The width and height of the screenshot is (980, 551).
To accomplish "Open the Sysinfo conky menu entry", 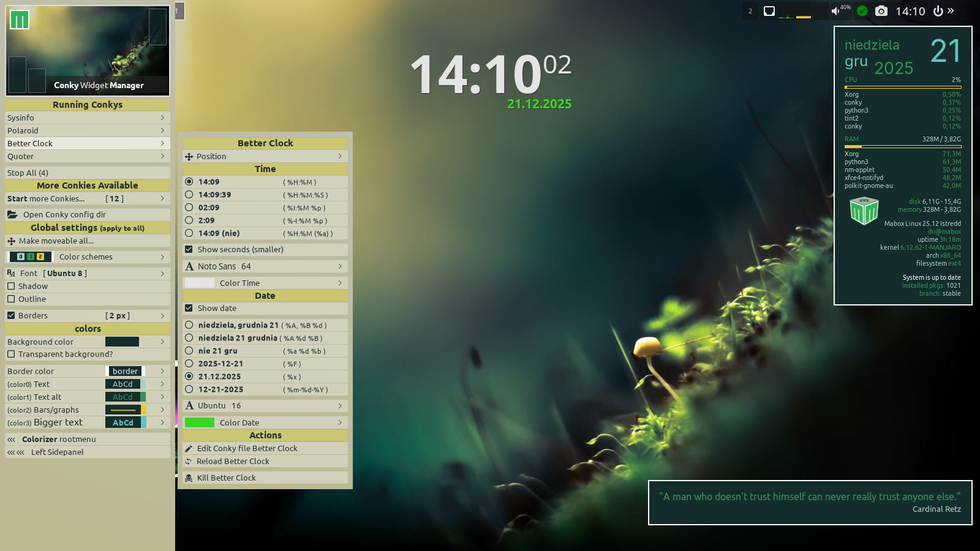I will pos(87,118).
